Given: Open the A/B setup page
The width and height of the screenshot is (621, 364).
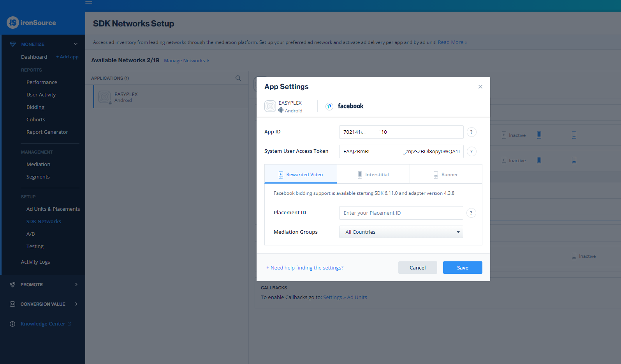Looking at the screenshot, I should coord(31,234).
